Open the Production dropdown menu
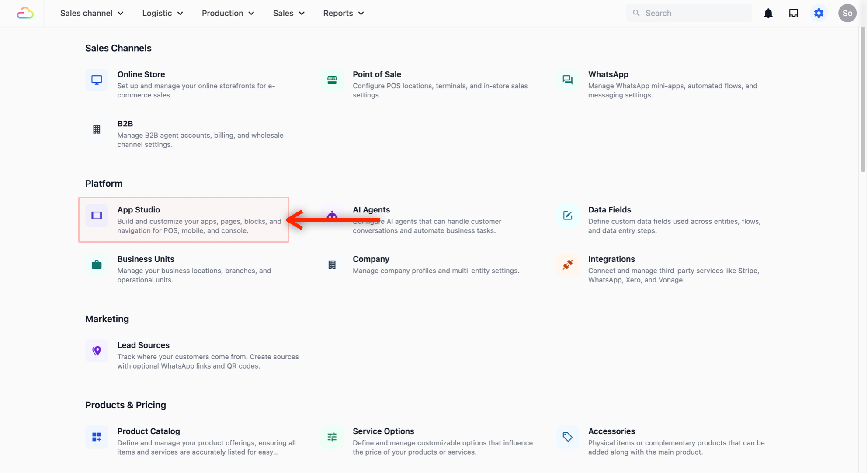This screenshot has width=868, height=473. coord(228,13)
